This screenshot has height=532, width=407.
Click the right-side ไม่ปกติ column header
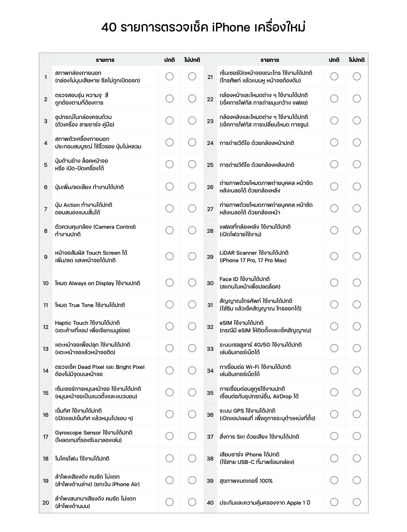[x=357, y=60]
